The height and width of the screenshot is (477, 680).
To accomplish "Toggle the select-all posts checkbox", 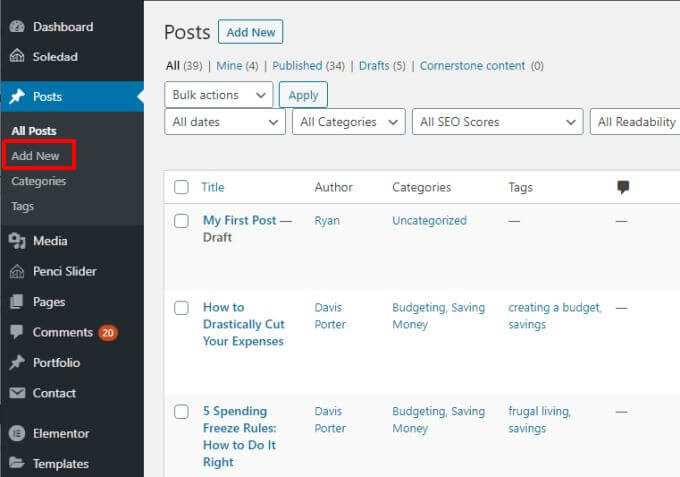I will (x=181, y=187).
